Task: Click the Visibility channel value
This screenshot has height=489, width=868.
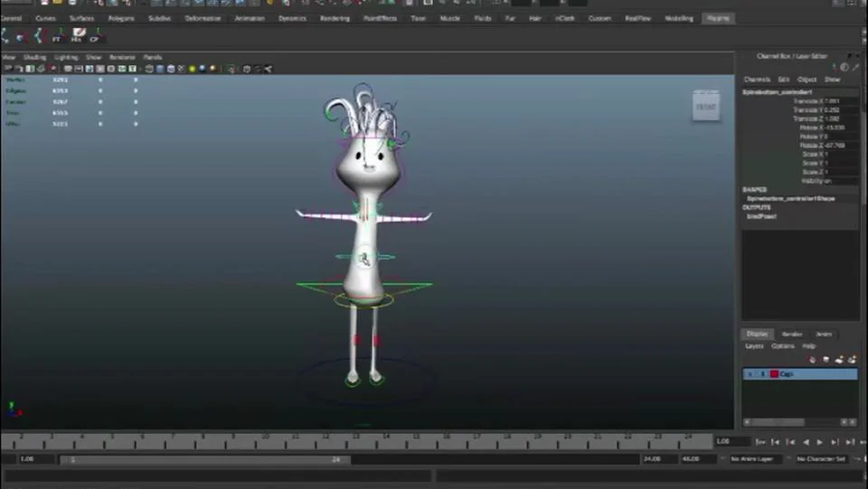Action: pyautogui.click(x=843, y=181)
